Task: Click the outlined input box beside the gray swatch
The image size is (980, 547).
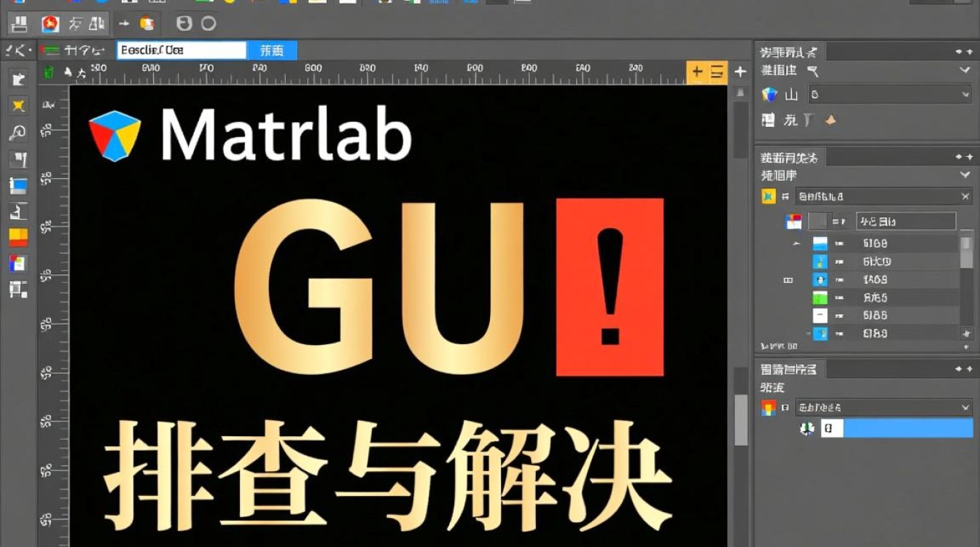Action: click(906, 221)
